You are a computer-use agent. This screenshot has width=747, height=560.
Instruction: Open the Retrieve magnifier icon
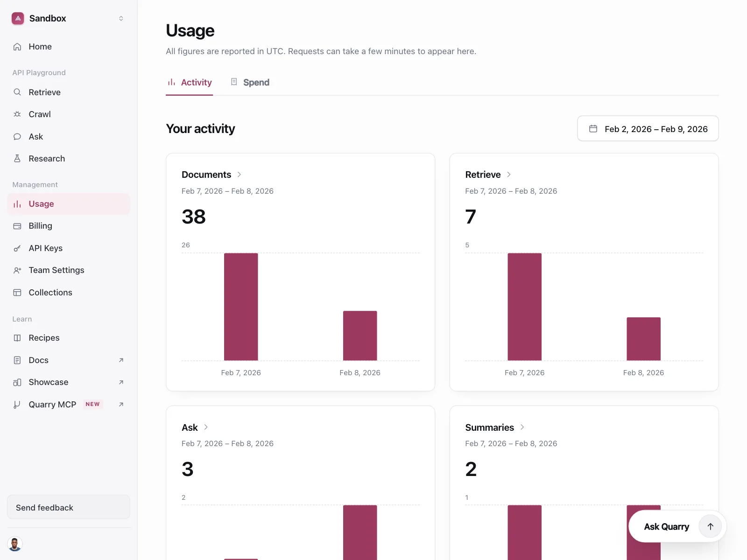17,92
